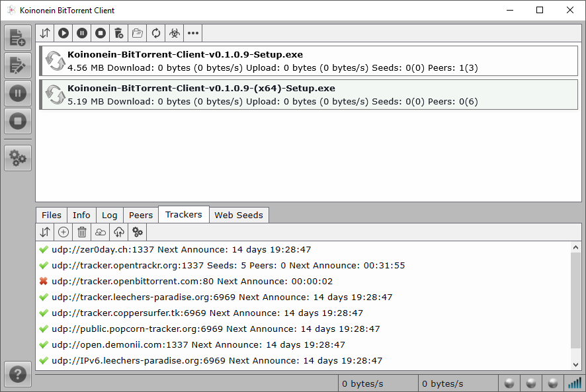Remove torrent using trash icon in top toolbar
This screenshot has width=586, height=392.
tap(119, 33)
